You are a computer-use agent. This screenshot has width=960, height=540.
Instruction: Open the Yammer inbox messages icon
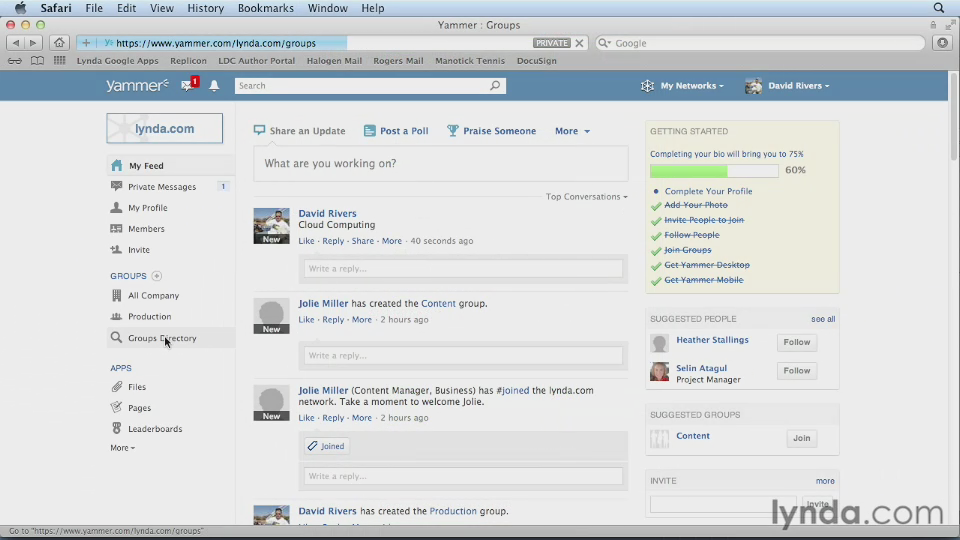[x=187, y=86]
